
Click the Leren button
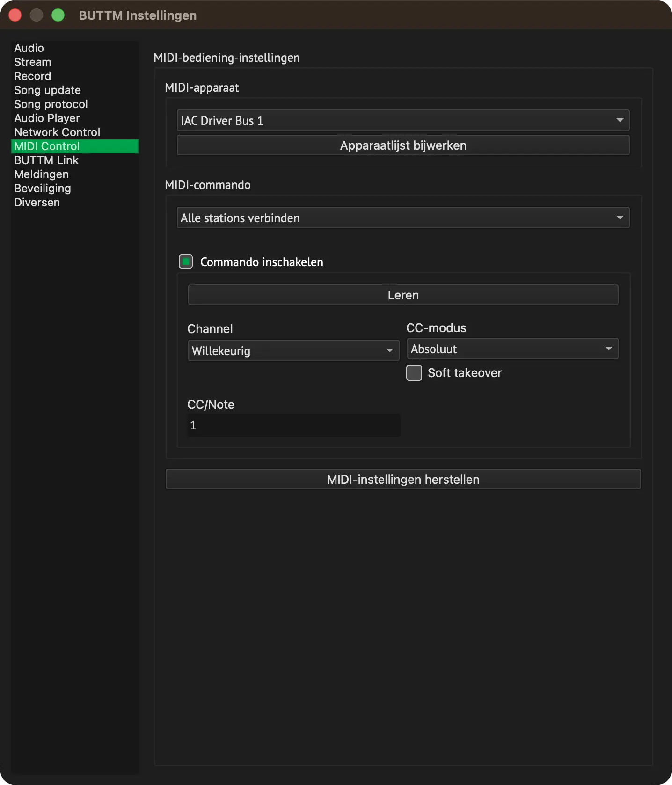click(403, 295)
